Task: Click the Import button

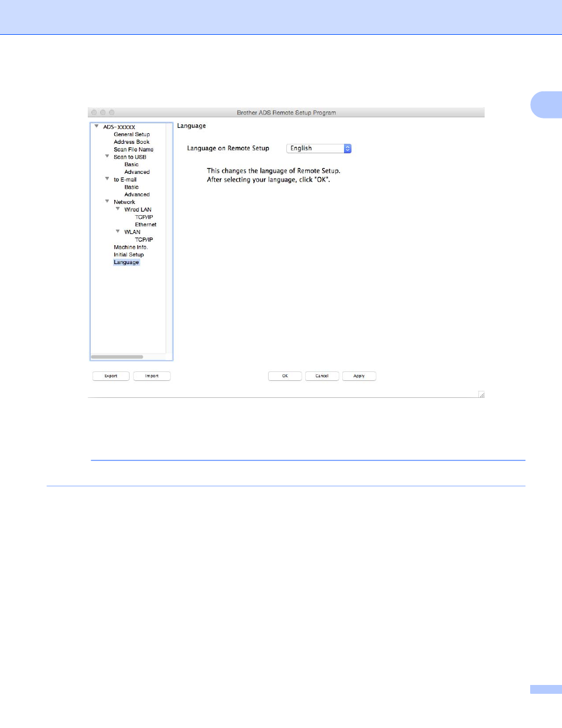Action: tap(152, 376)
